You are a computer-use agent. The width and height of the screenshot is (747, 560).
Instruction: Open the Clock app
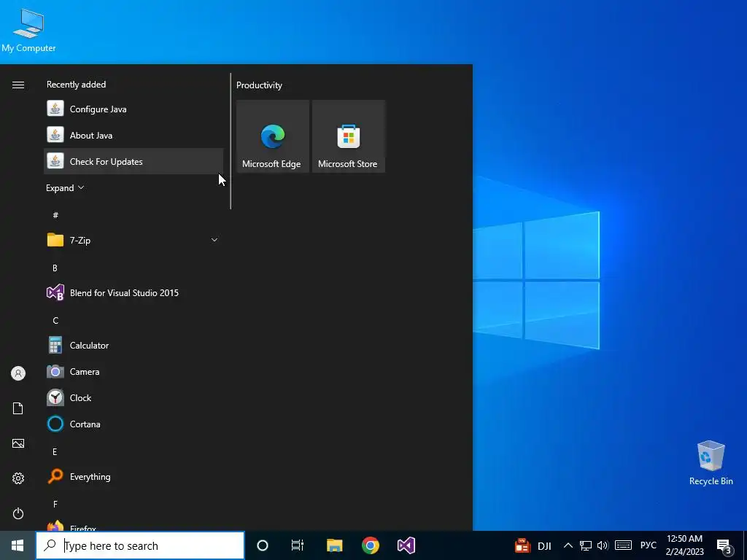pyautogui.click(x=133, y=397)
